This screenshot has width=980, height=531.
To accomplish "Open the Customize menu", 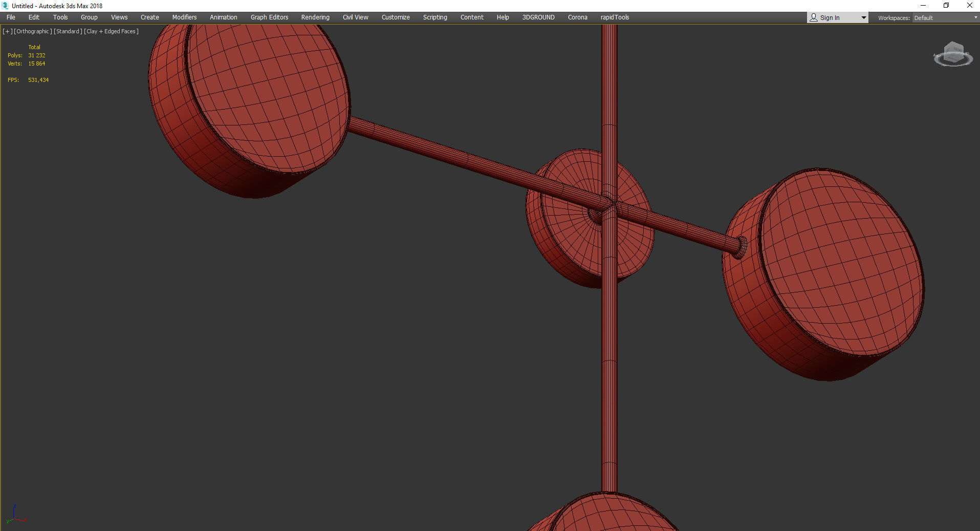I will pos(396,17).
